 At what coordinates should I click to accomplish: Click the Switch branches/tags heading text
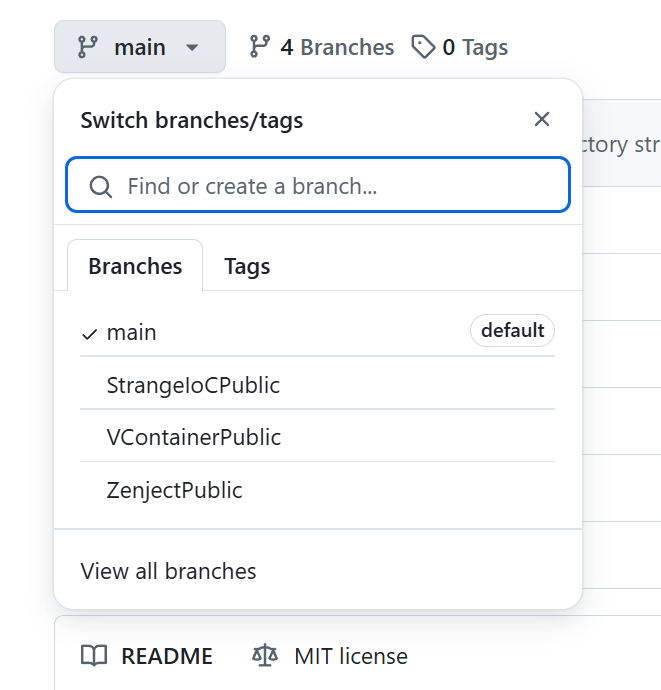click(x=191, y=120)
